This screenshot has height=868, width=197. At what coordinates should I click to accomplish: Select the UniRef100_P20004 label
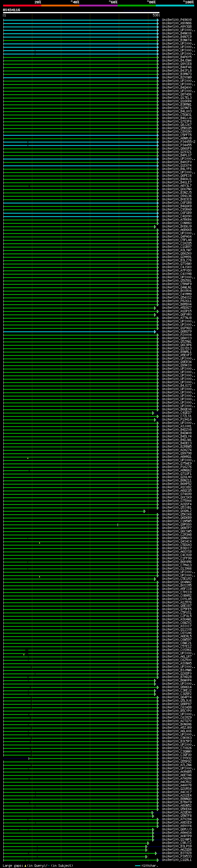176,335
